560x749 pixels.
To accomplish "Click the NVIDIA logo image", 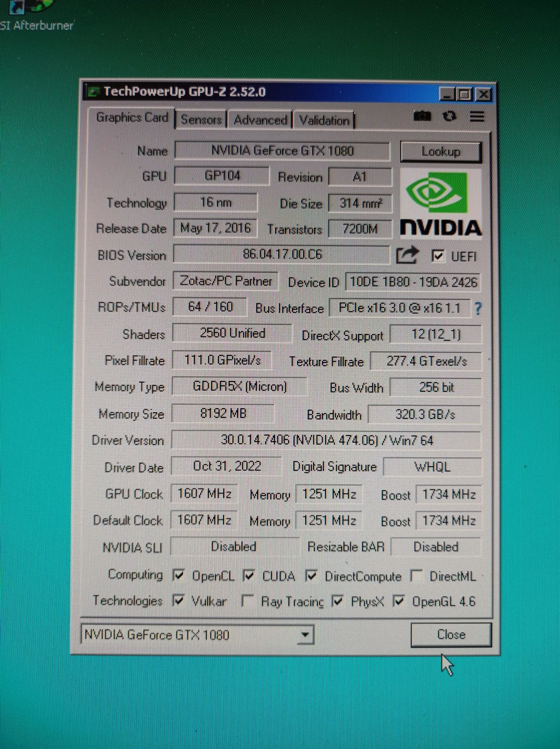I will pos(440,203).
